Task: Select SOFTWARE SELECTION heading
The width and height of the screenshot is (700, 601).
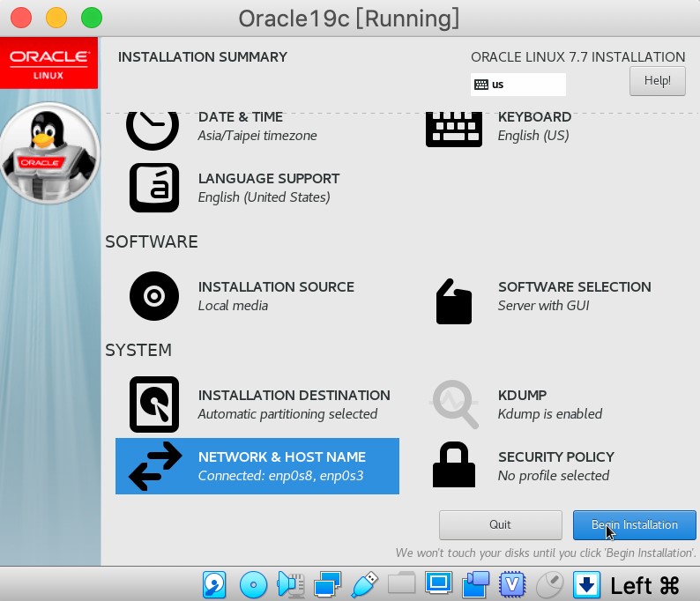Action: tap(575, 287)
